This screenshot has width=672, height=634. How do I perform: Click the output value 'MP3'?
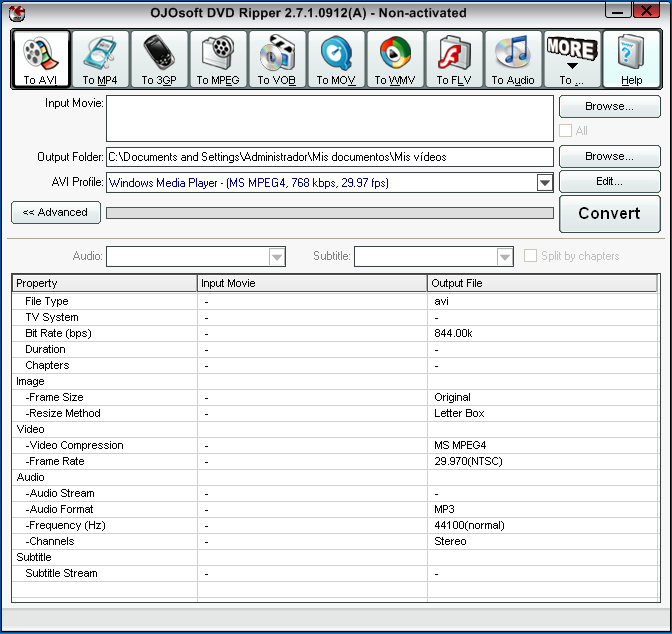click(x=444, y=510)
